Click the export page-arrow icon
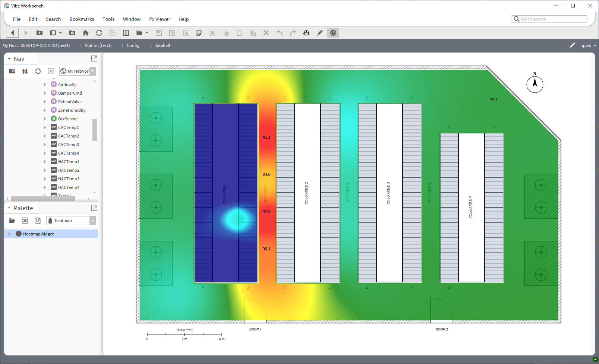 pyautogui.click(x=199, y=33)
